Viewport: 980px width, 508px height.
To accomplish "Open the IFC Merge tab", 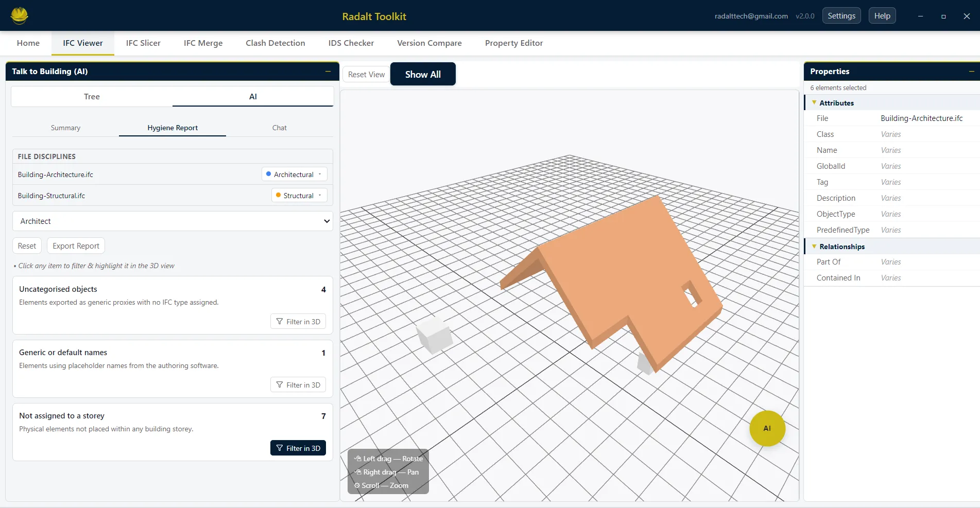I will click(203, 43).
